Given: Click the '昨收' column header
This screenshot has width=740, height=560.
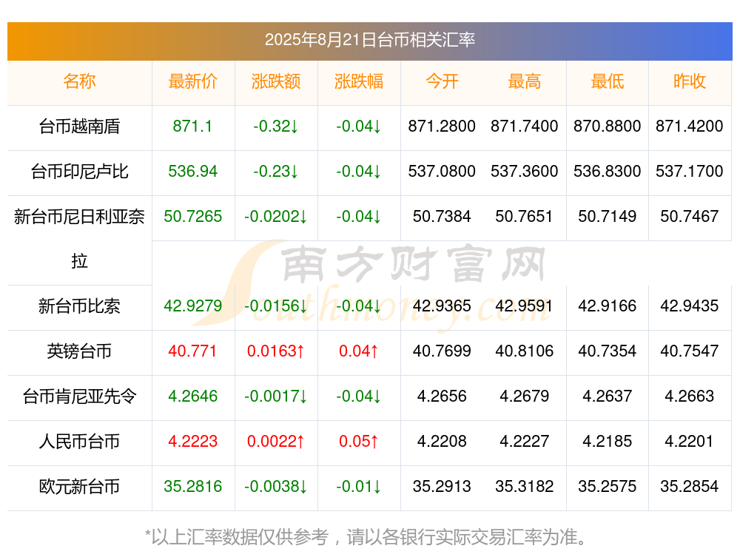Looking at the screenshot, I should [690, 81].
